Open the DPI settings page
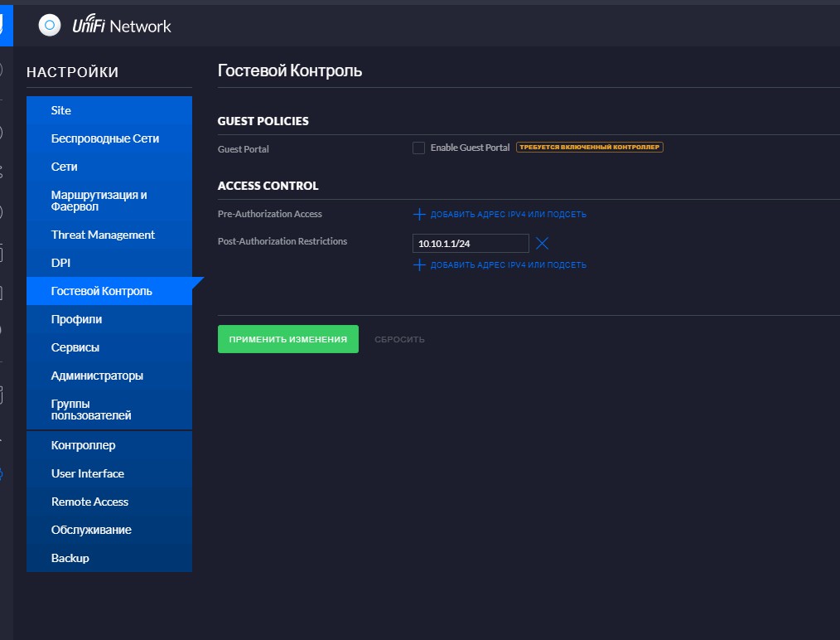 click(x=60, y=263)
